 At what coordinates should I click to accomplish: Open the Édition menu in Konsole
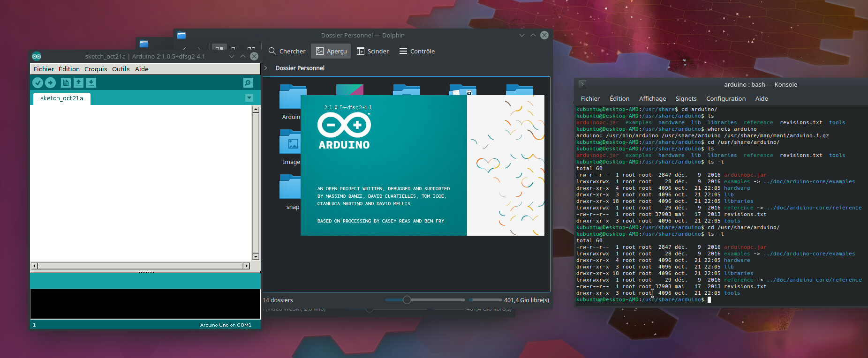[619, 98]
